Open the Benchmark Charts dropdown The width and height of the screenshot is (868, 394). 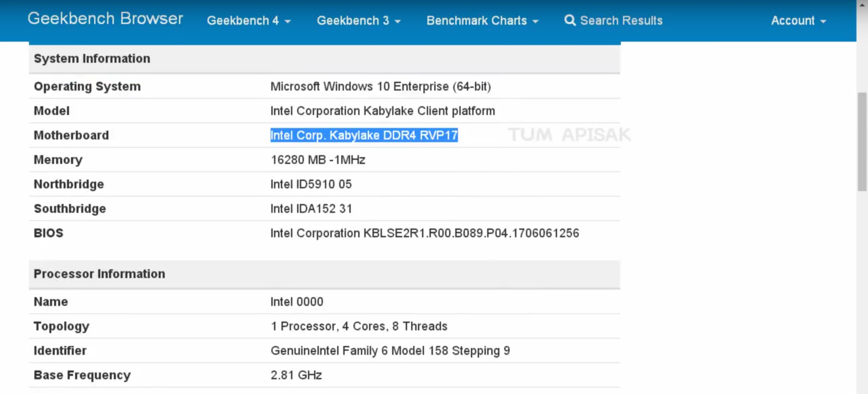click(x=482, y=21)
